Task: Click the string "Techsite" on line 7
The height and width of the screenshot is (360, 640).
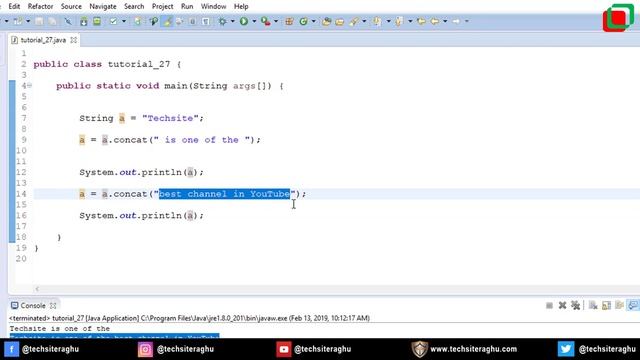Action: coord(170,118)
